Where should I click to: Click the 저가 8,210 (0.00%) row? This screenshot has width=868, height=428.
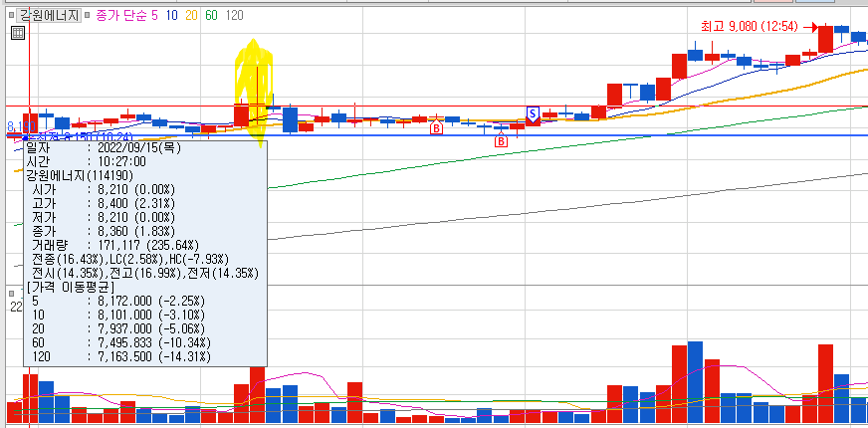pos(104,217)
